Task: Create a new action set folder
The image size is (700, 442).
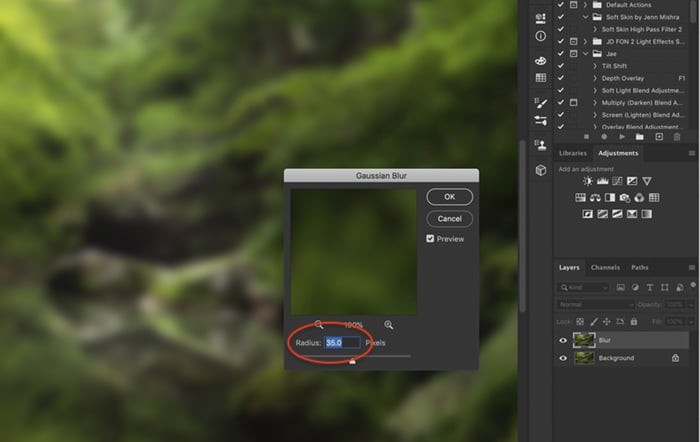Action: (640, 137)
